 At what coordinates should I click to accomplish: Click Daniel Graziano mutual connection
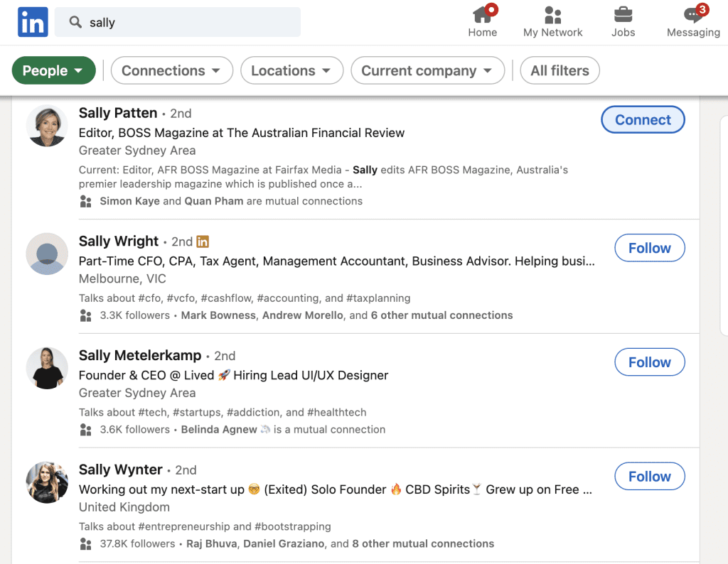284,543
